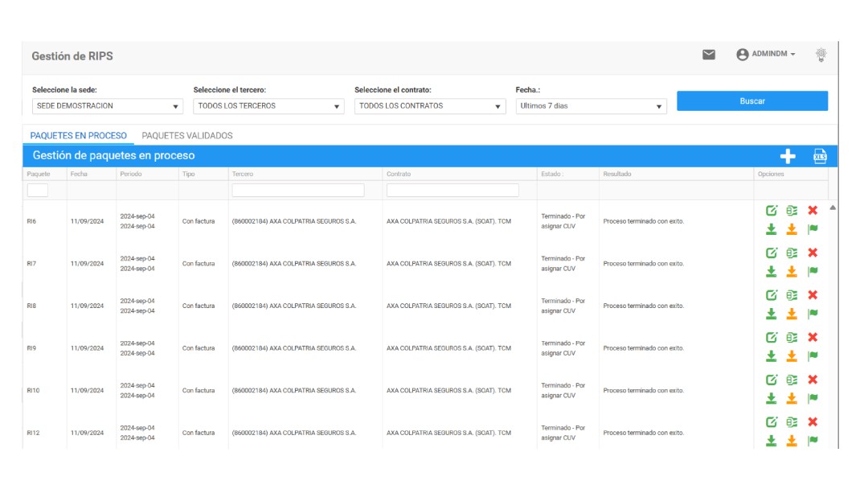This screenshot has width=868, height=489.
Task: Click the green flag icon for RI7
Action: click(x=813, y=271)
